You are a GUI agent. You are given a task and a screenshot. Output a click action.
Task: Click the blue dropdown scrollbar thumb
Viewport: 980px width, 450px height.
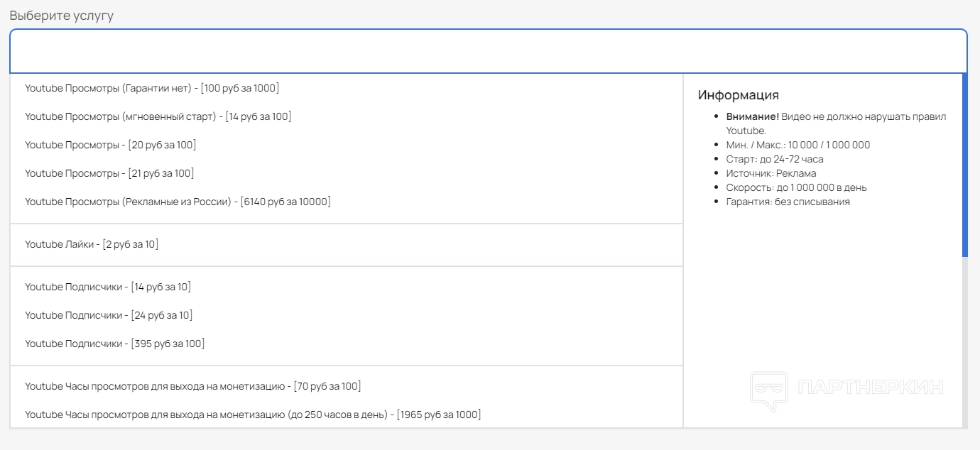pyautogui.click(x=964, y=165)
